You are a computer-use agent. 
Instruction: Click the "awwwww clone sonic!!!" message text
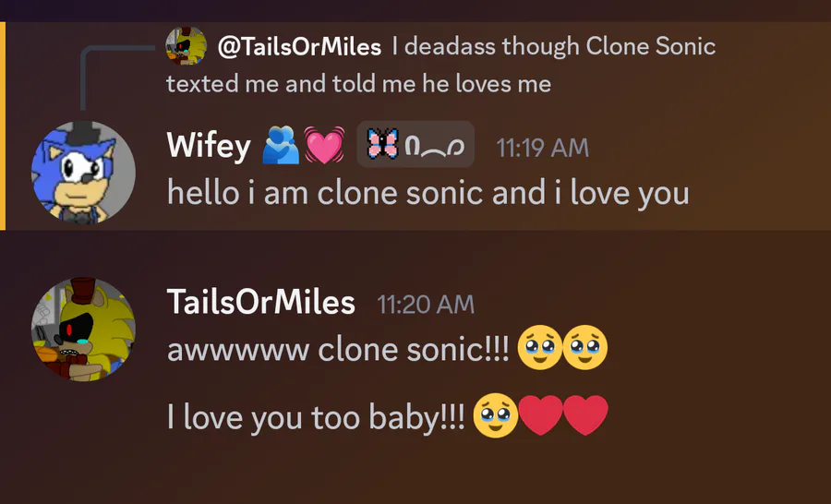pos(338,350)
